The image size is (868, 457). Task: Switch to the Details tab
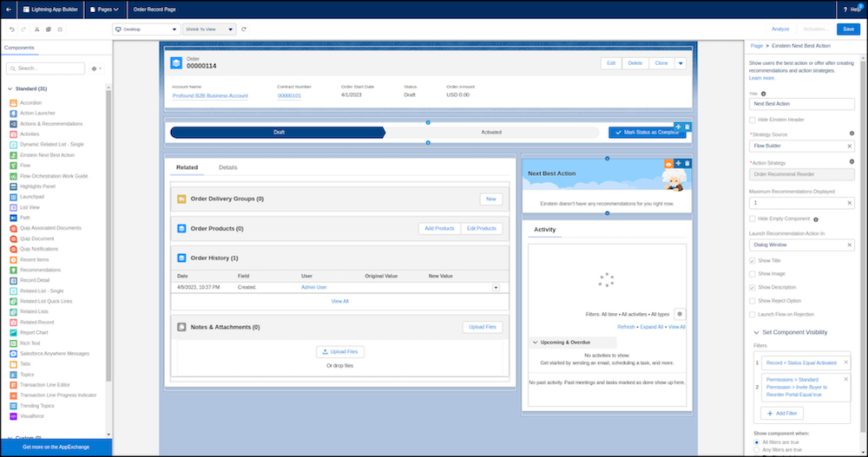click(x=227, y=167)
